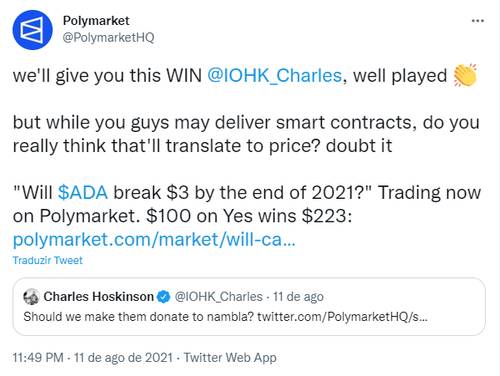The height and width of the screenshot is (376, 500).
Task: Click the quoted tweet text about donating
Action: point(225,316)
